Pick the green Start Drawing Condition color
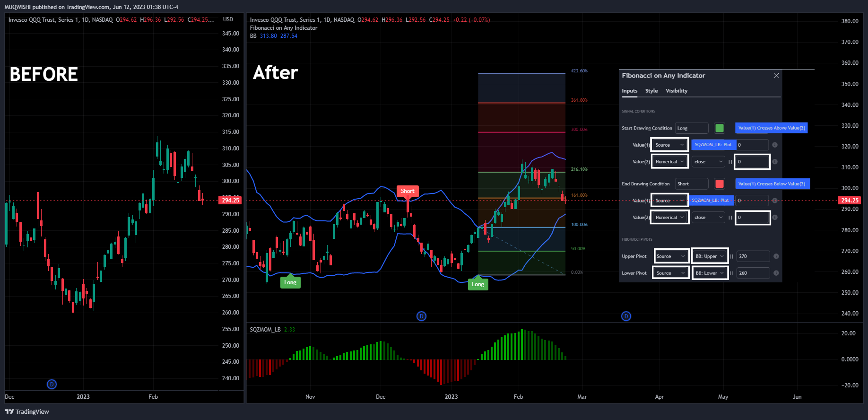Screen dimensions: 868x420 pos(720,128)
